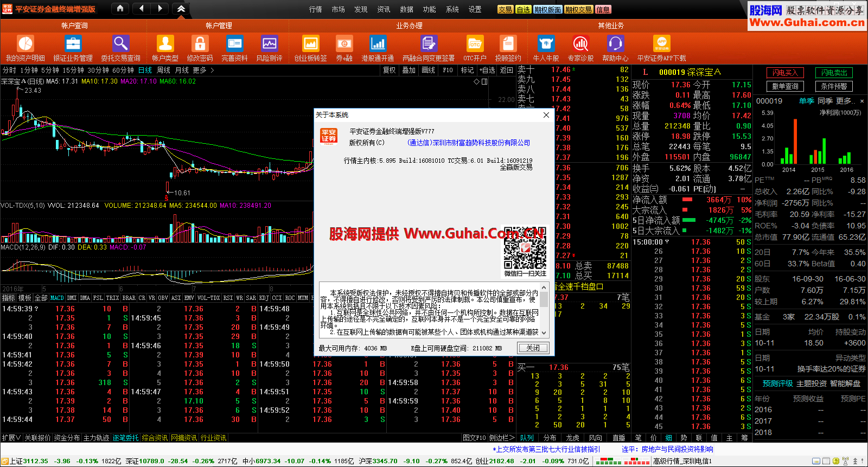Select the KDJ indicator tab
868x467 pixels.
click(264, 298)
